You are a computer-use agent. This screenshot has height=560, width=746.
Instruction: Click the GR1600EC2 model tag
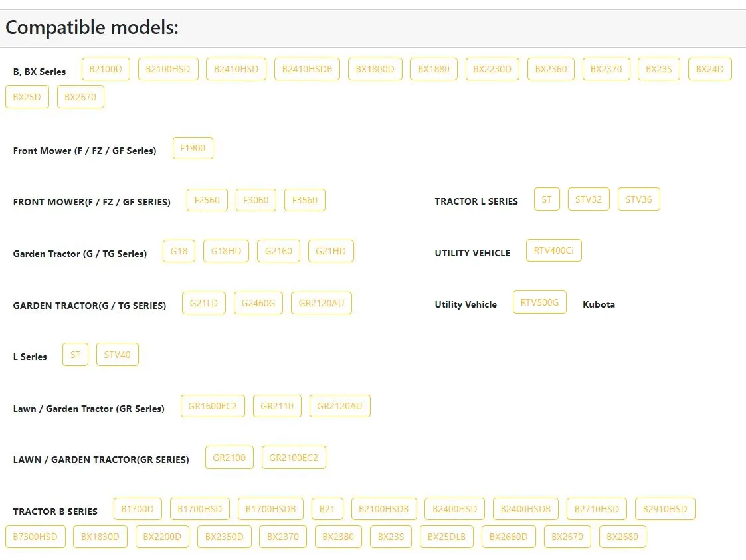pos(213,406)
